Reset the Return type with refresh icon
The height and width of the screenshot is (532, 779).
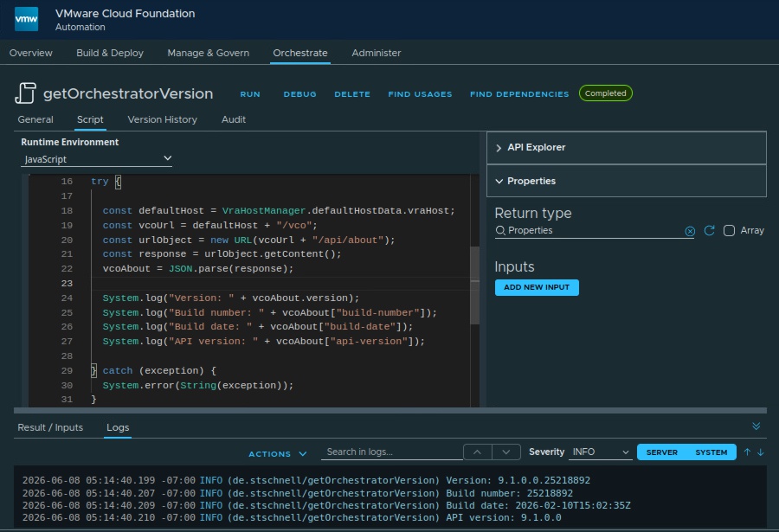pyautogui.click(x=710, y=230)
